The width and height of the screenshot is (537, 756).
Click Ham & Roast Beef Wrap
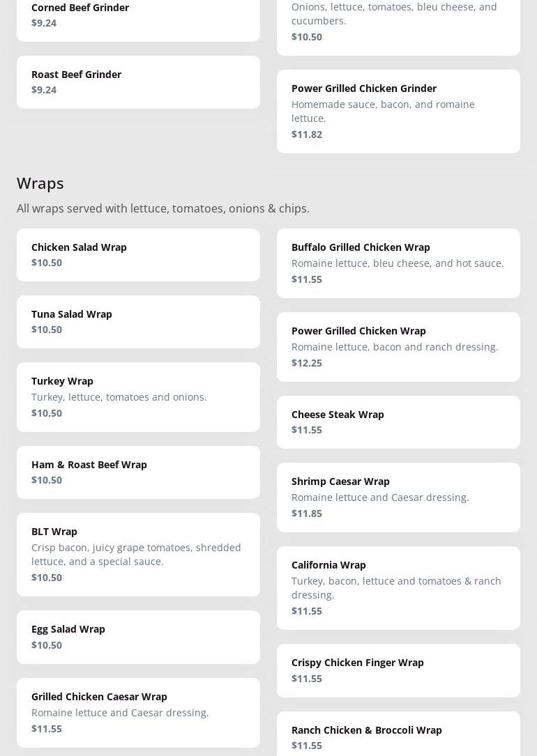click(x=138, y=472)
